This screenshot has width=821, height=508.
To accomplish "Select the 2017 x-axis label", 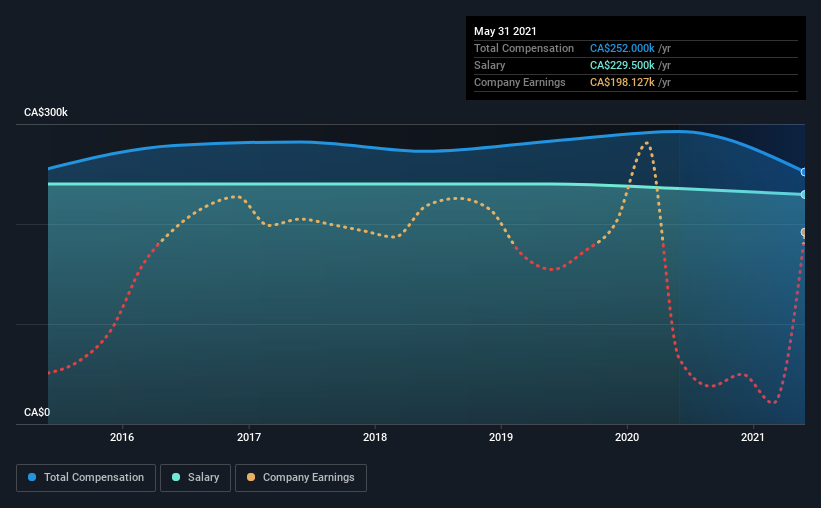I will [249, 437].
